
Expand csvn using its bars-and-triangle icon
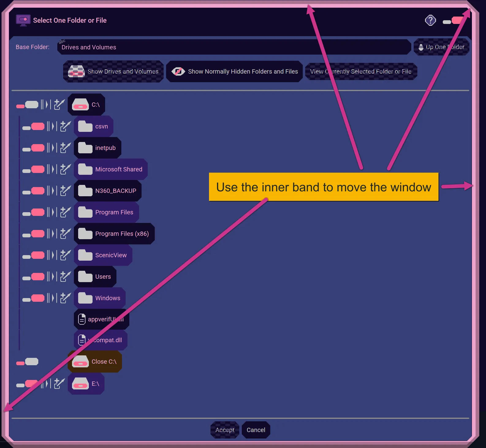52,126
